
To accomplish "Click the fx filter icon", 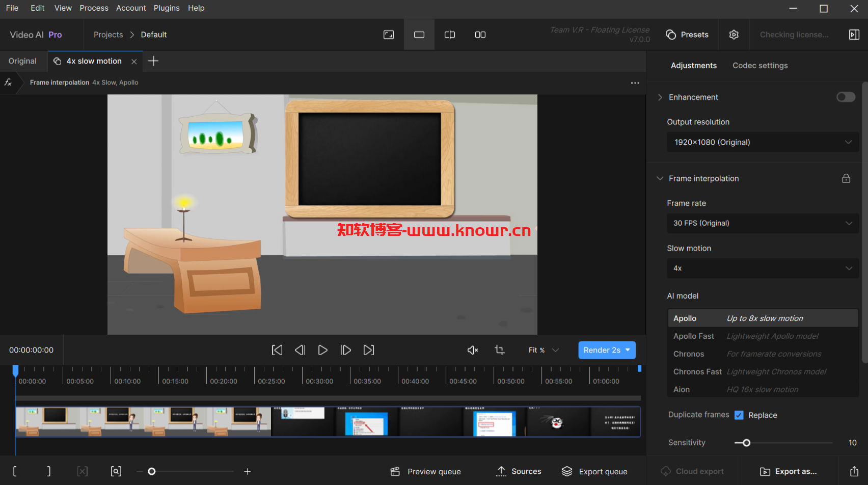I will pyautogui.click(x=8, y=82).
